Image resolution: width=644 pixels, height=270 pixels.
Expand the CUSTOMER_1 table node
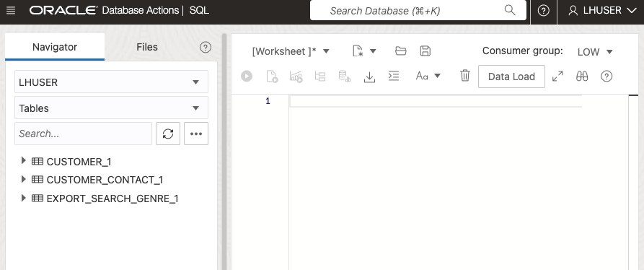tap(23, 161)
